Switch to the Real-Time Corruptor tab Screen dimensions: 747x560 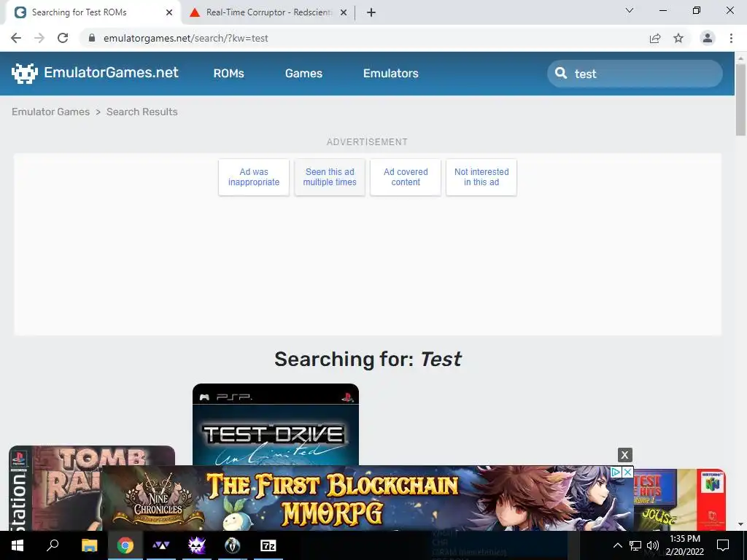coord(268,12)
